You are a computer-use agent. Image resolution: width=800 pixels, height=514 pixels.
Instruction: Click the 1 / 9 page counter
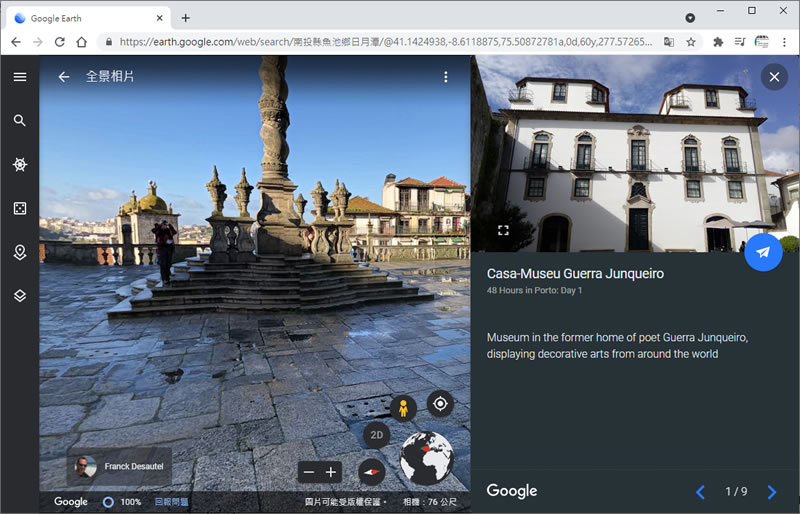coord(736,492)
